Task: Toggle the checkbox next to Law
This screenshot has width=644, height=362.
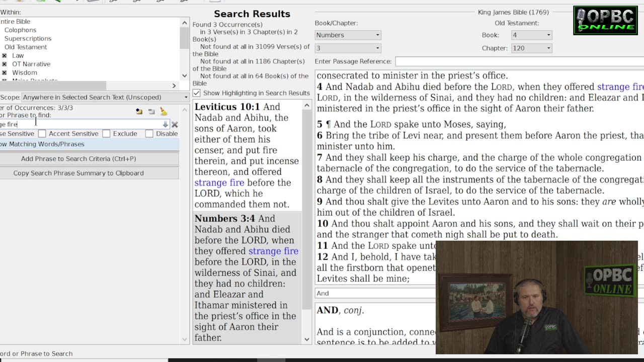Action: (5, 56)
